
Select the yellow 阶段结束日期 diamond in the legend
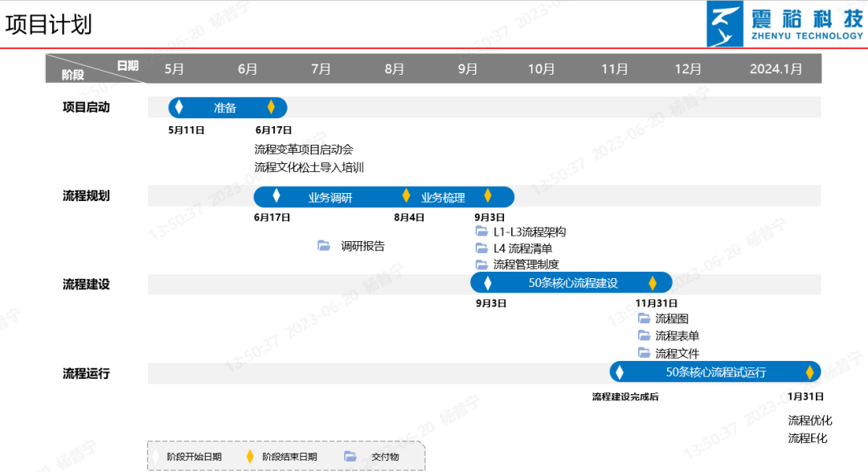pyautogui.click(x=250, y=457)
